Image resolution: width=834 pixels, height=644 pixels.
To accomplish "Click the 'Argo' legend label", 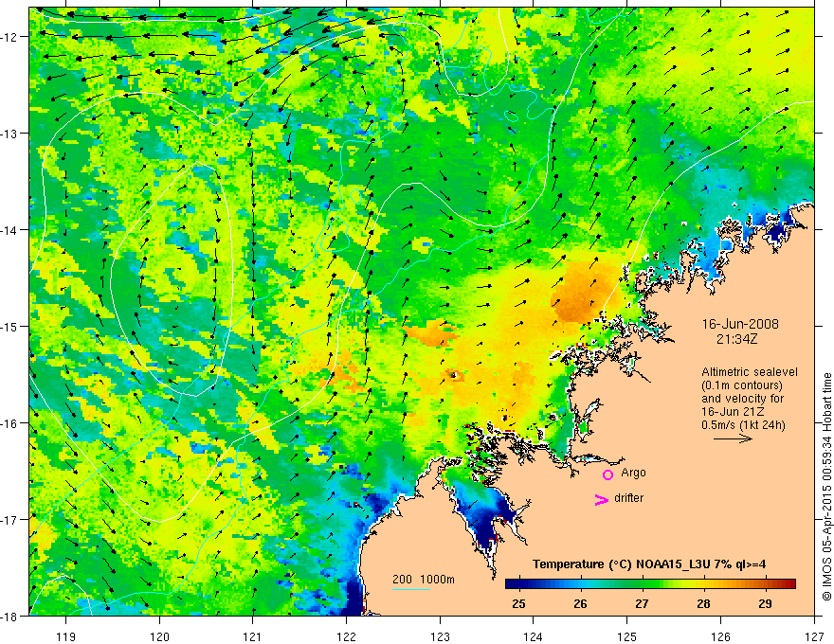I will 633,473.
